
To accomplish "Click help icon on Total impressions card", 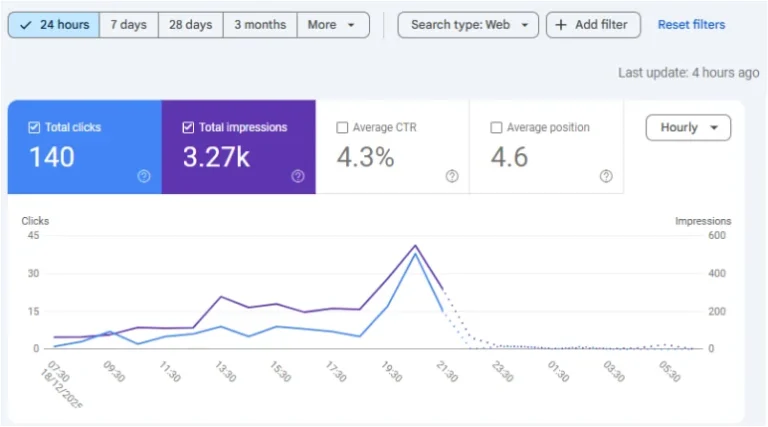I will [298, 176].
